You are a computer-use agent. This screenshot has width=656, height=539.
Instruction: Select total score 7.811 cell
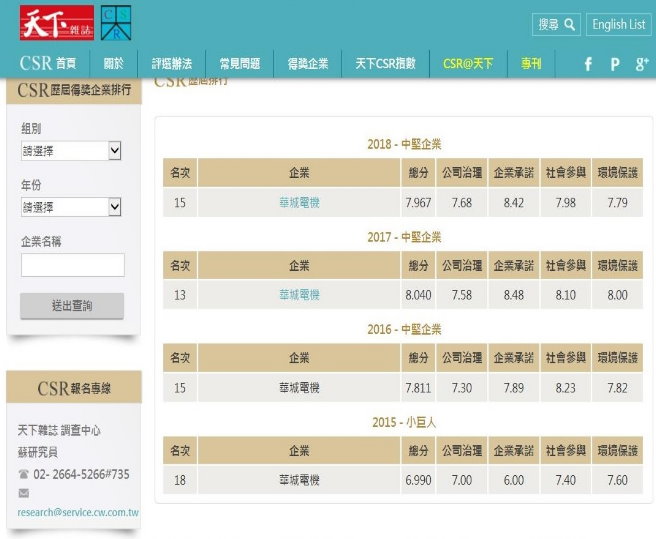[x=418, y=388]
